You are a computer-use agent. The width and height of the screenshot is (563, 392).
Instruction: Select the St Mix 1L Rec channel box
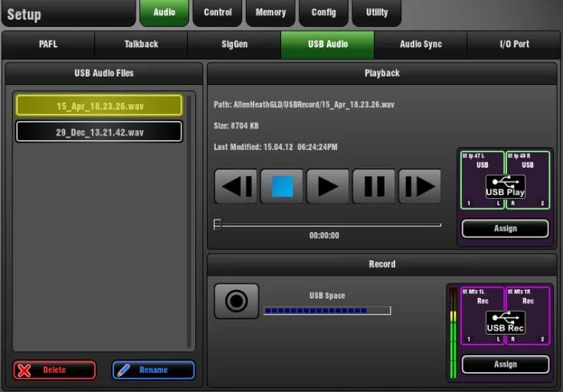click(x=483, y=315)
